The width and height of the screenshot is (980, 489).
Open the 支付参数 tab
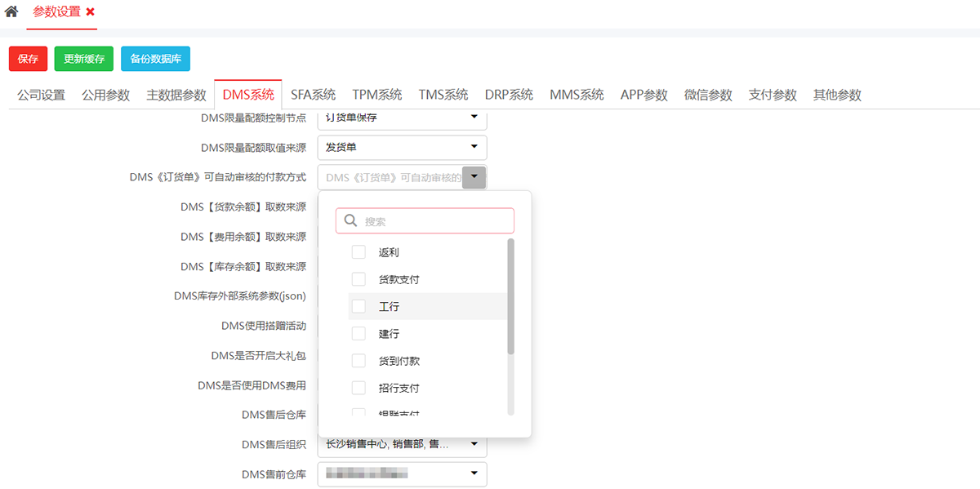point(772,95)
